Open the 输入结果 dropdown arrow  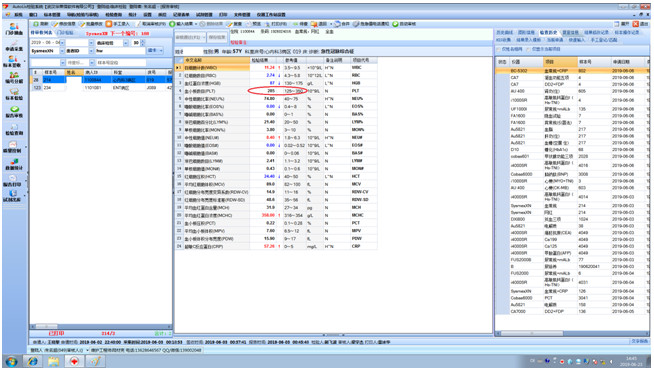(x=196, y=24)
